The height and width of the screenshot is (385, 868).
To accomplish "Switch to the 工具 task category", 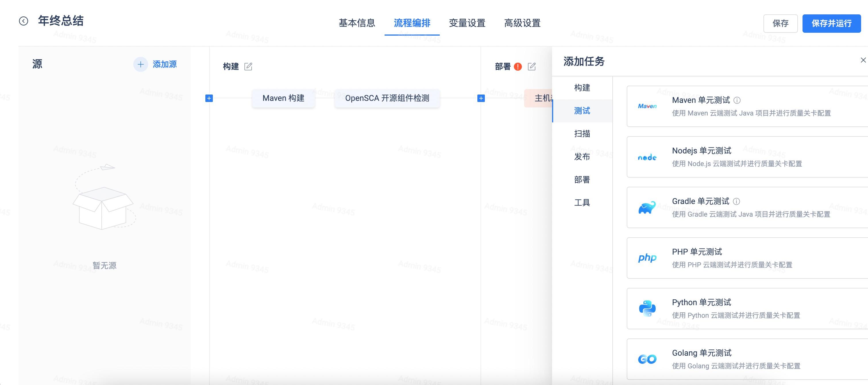I will tap(582, 202).
